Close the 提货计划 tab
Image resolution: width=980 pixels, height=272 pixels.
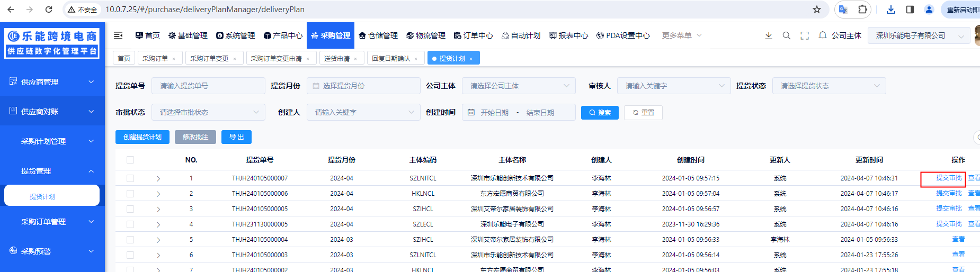(471, 59)
